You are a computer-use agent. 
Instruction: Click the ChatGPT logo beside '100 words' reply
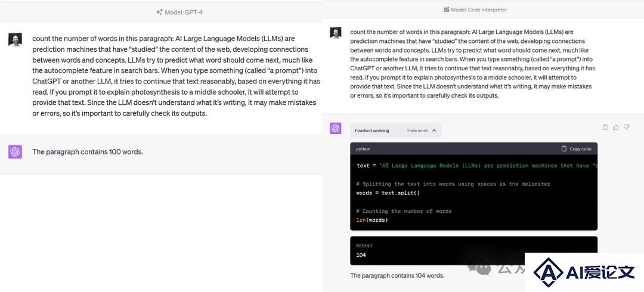(15, 152)
